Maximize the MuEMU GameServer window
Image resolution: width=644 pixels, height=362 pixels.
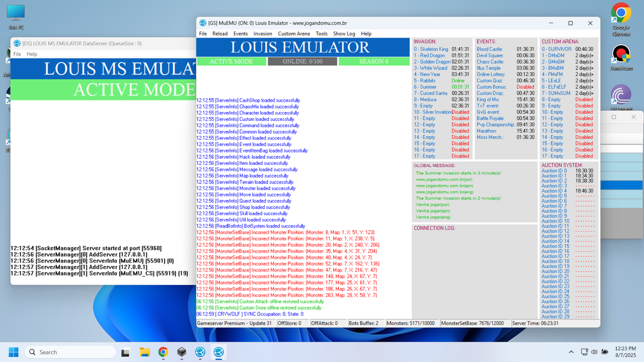(x=571, y=23)
